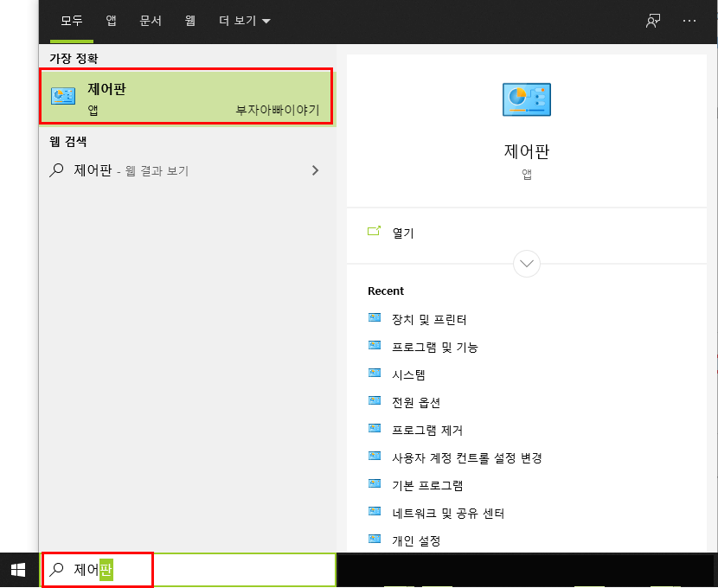The width and height of the screenshot is (718, 588).
Task: Open recent item 개인 설정
Action: pyautogui.click(x=416, y=540)
